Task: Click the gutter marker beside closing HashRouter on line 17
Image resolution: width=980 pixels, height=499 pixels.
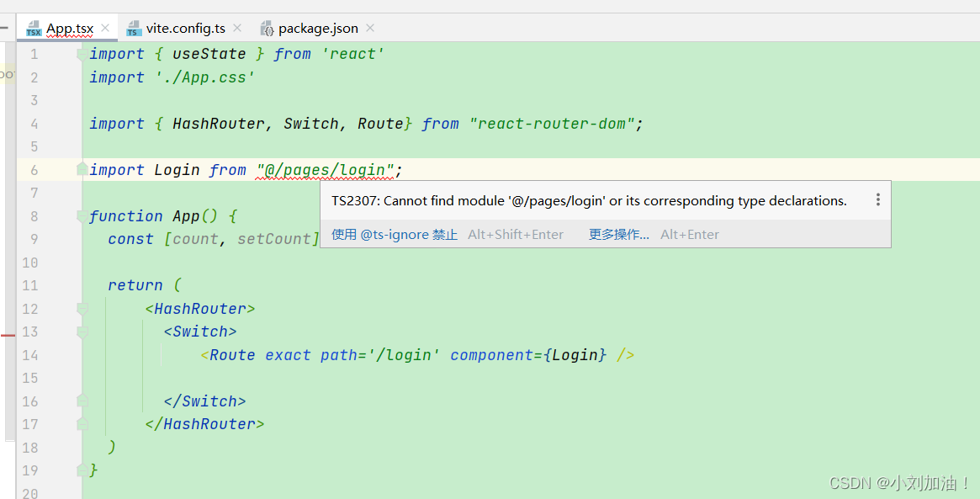Action: point(82,423)
